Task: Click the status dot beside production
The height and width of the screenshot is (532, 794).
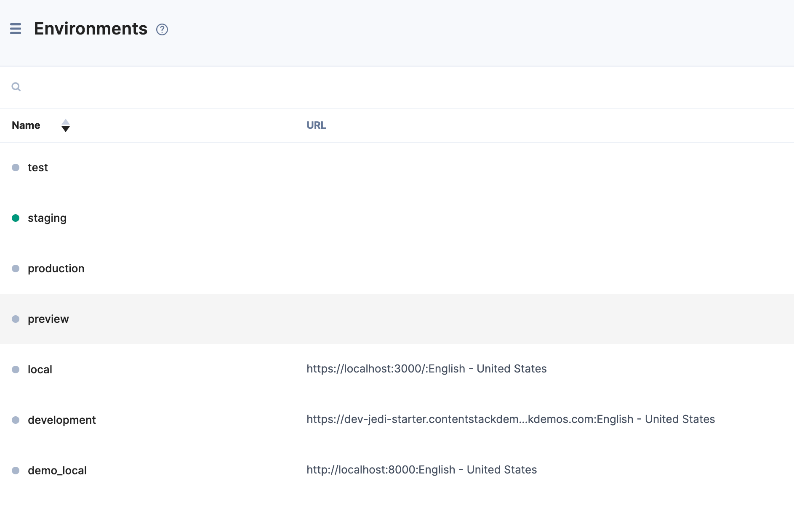Action: (16, 269)
